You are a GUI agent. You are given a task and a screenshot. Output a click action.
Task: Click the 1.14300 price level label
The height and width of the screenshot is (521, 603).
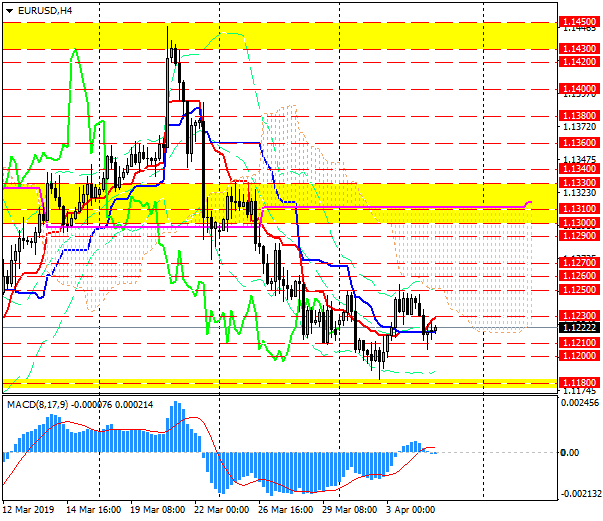point(579,48)
